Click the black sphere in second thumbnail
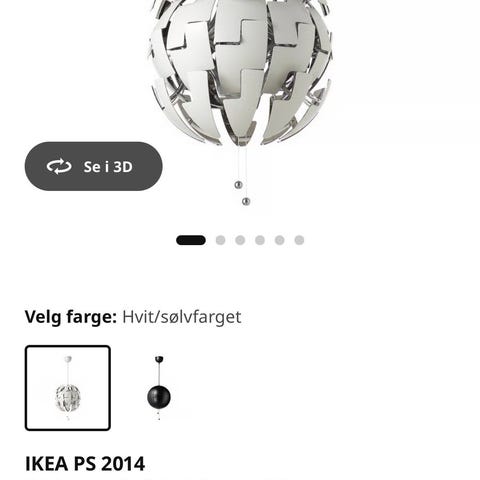 159,397
